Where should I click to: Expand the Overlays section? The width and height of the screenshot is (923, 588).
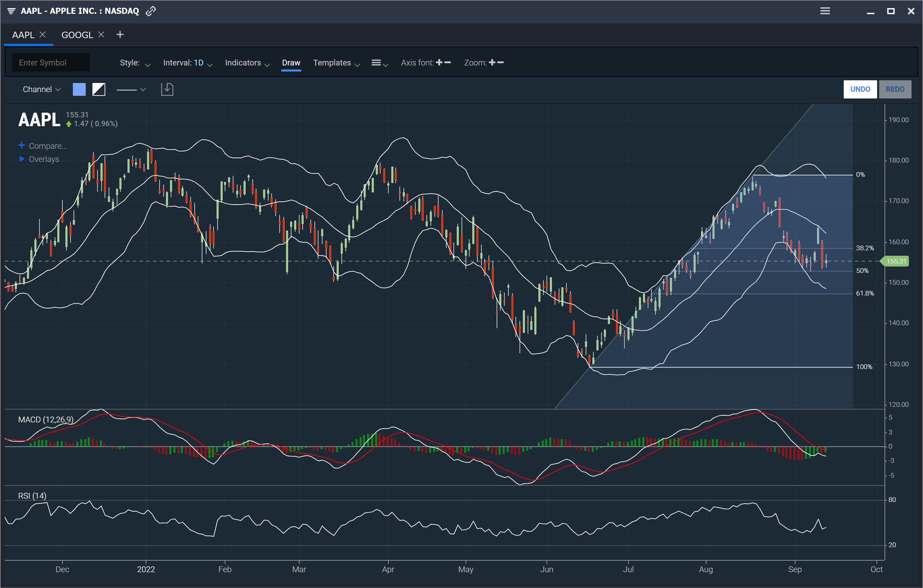pyautogui.click(x=39, y=159)
